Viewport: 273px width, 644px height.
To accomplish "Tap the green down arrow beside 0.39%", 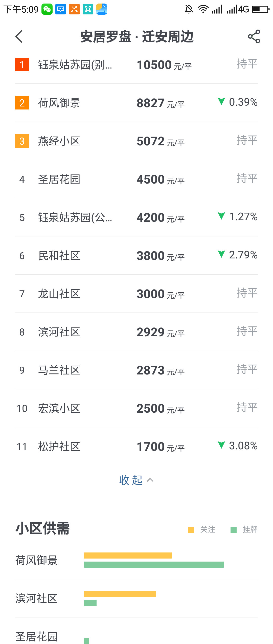I will coord(221,101).
